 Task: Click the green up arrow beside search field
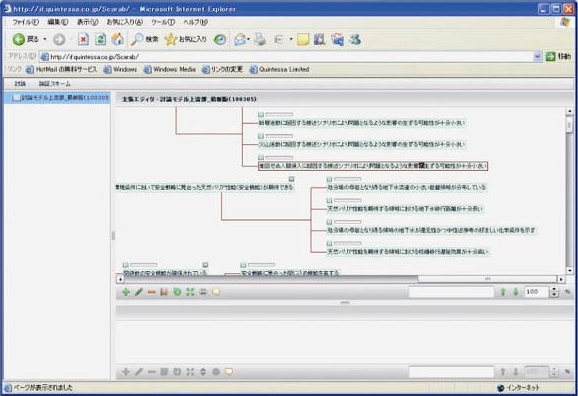[x=503, y=292]
